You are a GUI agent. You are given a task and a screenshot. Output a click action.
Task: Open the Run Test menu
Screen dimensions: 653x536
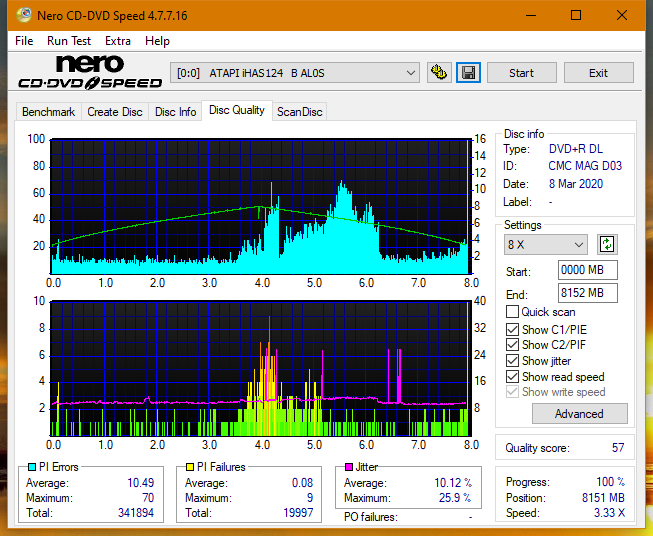tap(69, 41)
